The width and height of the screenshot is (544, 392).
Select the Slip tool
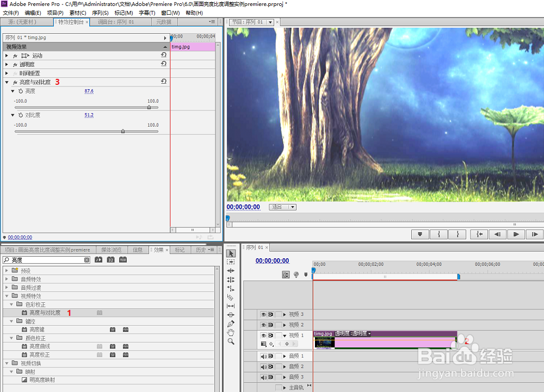pyautogui.click(x=231, y=306)
